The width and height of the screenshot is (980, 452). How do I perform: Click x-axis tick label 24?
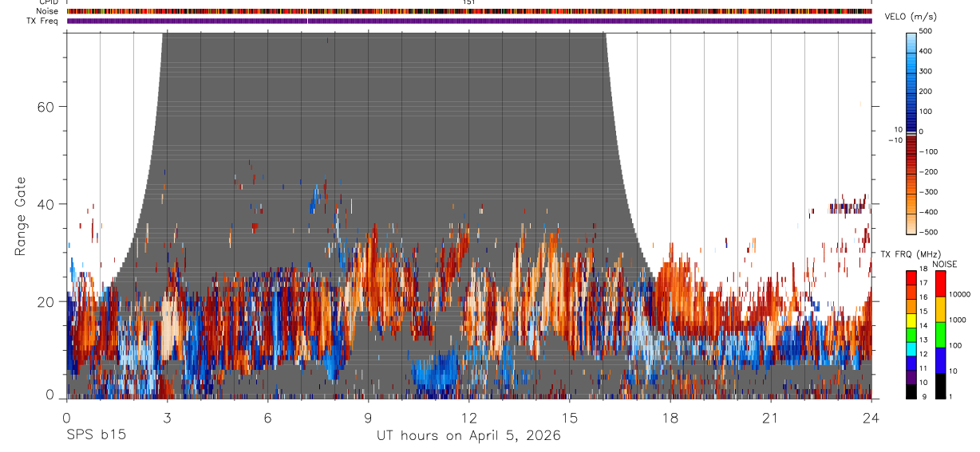click(871, 418)
